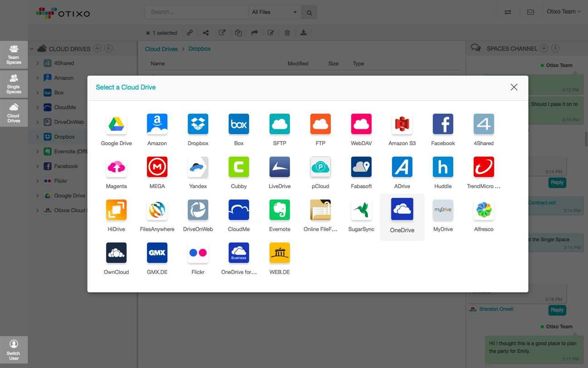Click the Switch User sidebar button
588x368 pixels.
14,350
